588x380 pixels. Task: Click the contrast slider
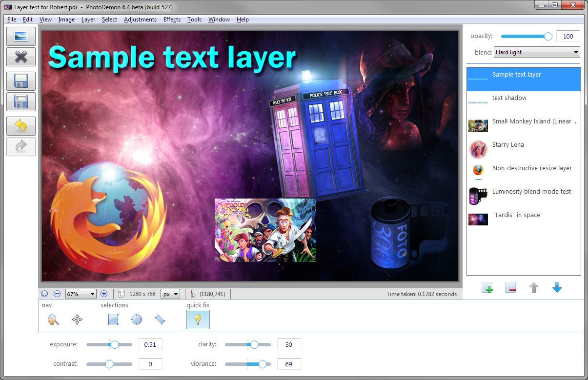tap(109, 364)
